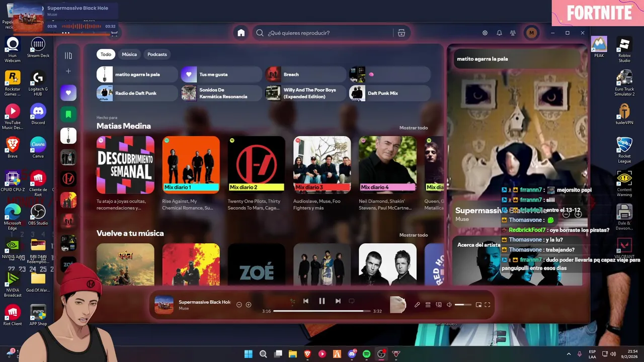Screen dimensions: 644x362
Task: Open Windows Start menu
Action: (x=249, y=354)
